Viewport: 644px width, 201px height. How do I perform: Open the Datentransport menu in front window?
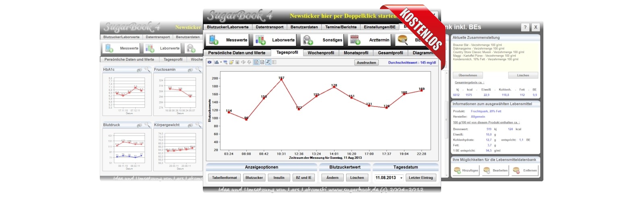270,27
